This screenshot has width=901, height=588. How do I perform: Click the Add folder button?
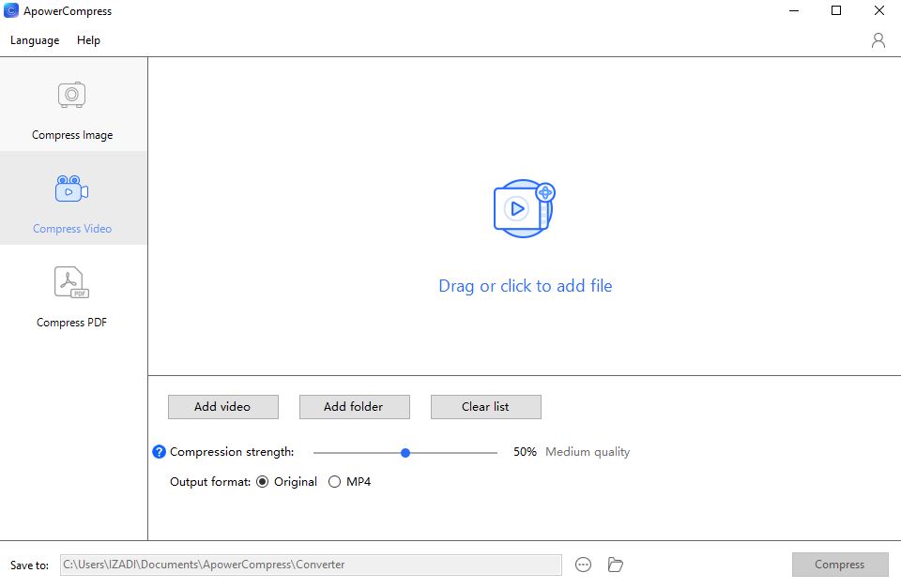click(x=354, y=407)
